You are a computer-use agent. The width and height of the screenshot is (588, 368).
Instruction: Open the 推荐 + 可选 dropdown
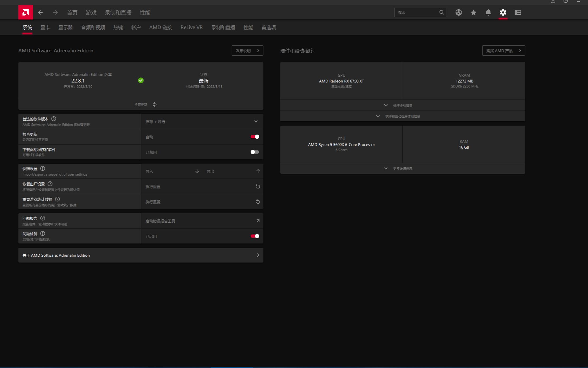[202, 122]
